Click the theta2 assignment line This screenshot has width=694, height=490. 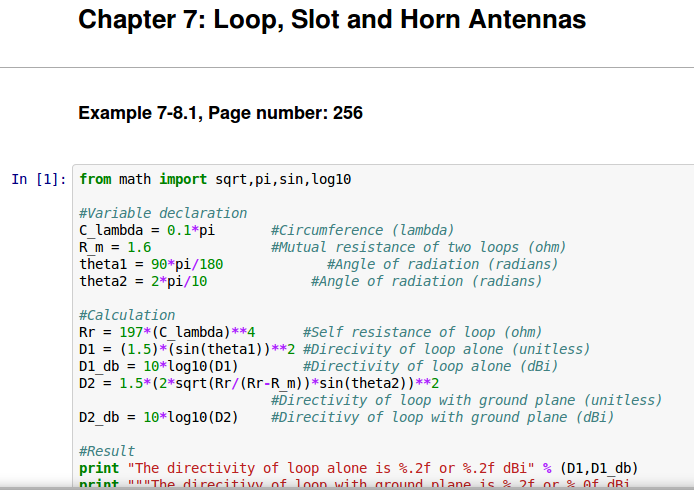coord(143,281)
